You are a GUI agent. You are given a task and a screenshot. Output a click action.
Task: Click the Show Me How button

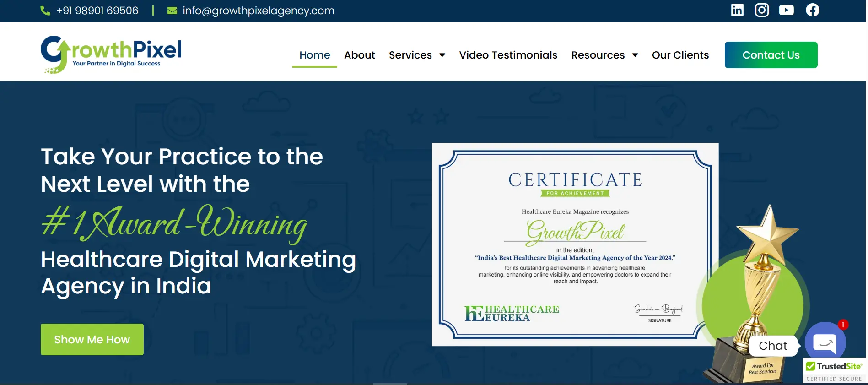pos(92,339)
